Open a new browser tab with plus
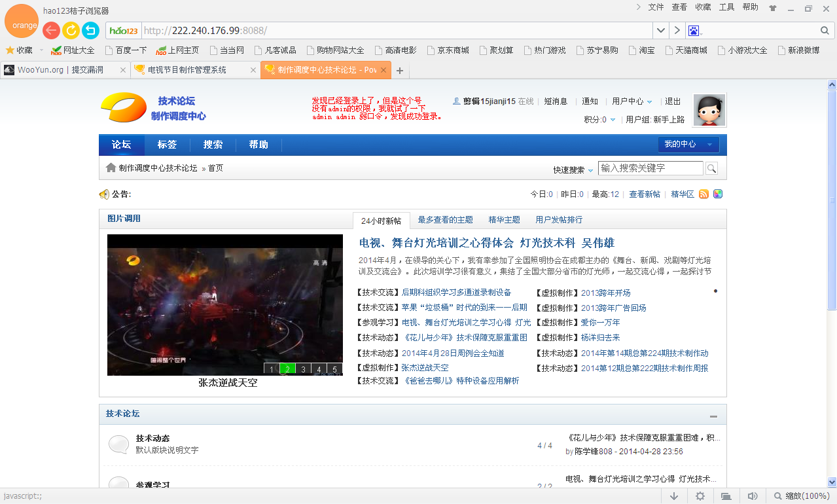This screenshot has width=837, height=504. tap(400, 71)
